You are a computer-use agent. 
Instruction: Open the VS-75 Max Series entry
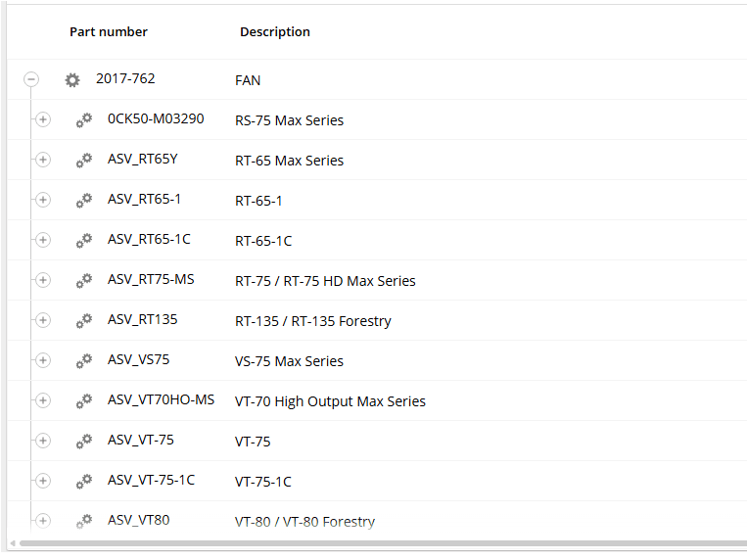coord(289,361)
